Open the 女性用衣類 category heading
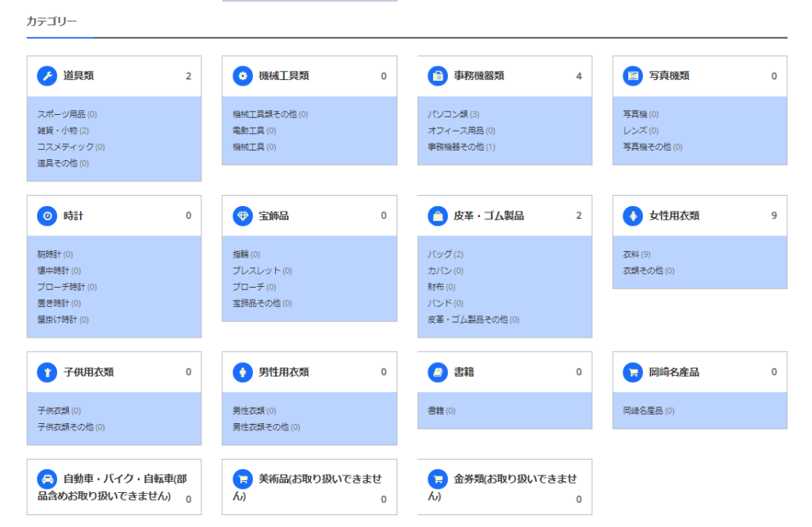Viewport: 812px width, 527px height. [x=674, y=216]
